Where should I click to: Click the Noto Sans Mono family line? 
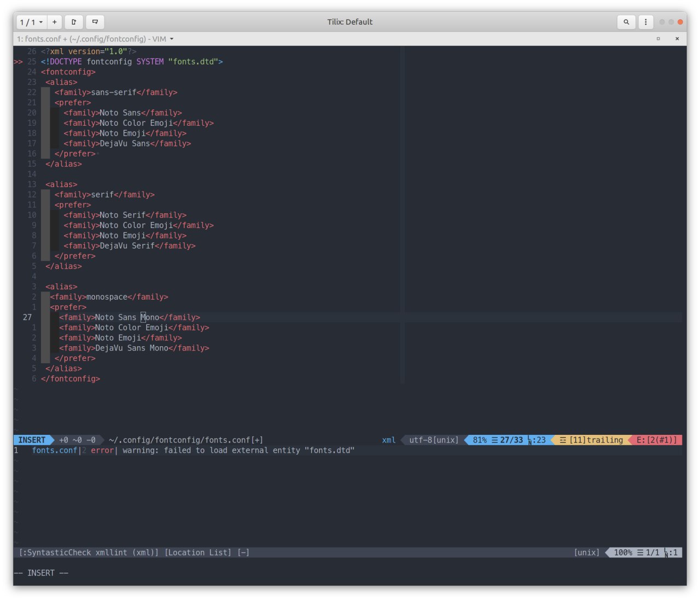130,317
